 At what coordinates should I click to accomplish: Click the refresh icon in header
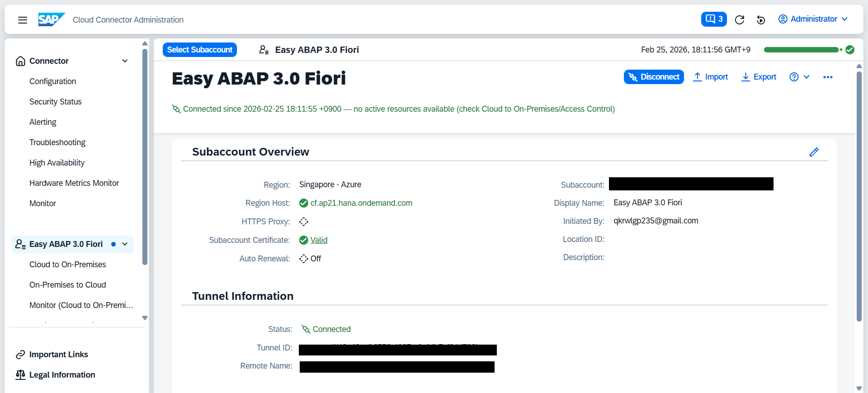click(x=740, y=19)
